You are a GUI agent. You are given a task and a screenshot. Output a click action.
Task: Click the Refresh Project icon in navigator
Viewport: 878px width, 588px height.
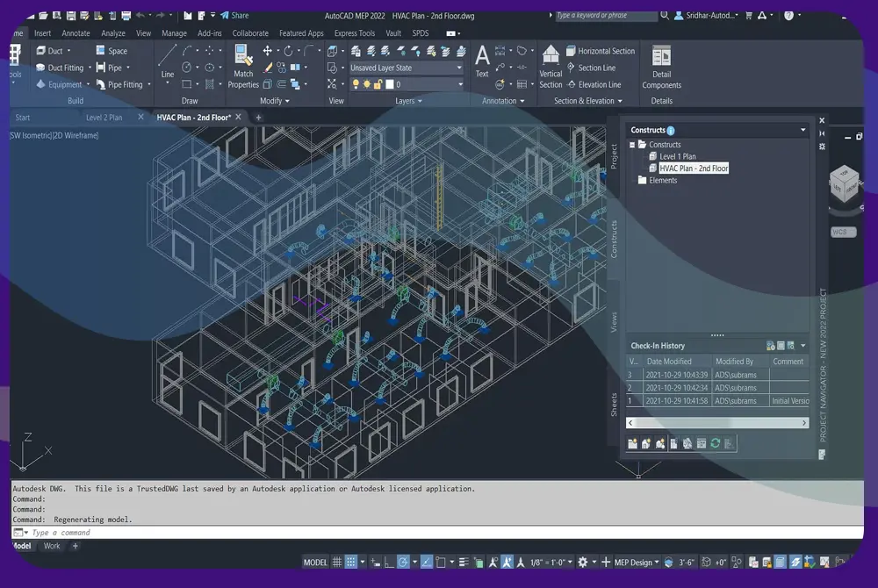(x=715, y=443)
